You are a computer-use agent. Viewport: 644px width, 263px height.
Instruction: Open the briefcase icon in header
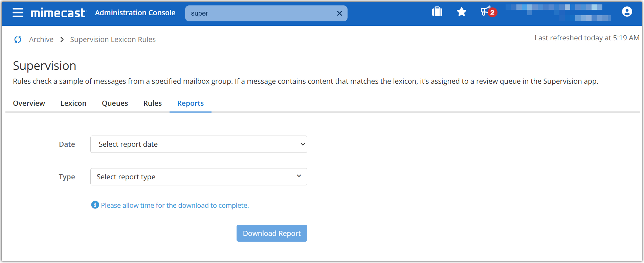(437, 12)
